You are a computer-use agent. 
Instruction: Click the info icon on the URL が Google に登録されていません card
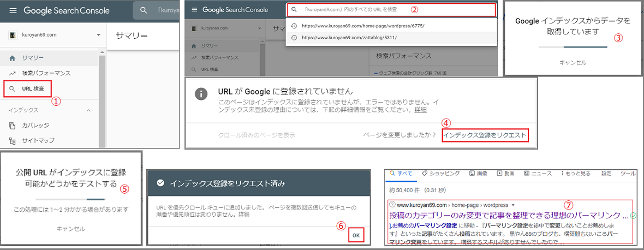[200, 93]
